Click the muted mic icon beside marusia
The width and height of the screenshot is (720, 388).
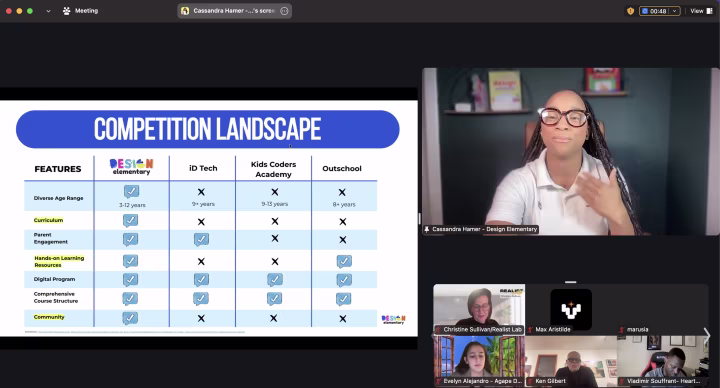tap(622, 329)
